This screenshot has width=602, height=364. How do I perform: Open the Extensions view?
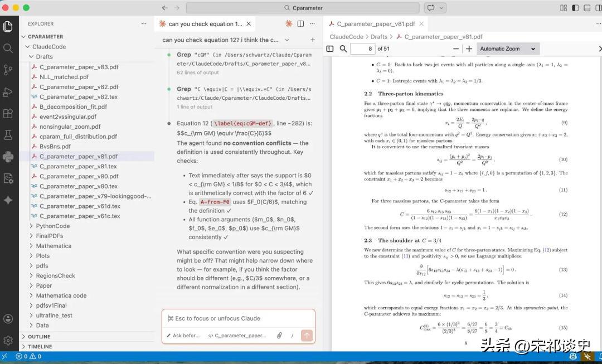pos(8,114)
